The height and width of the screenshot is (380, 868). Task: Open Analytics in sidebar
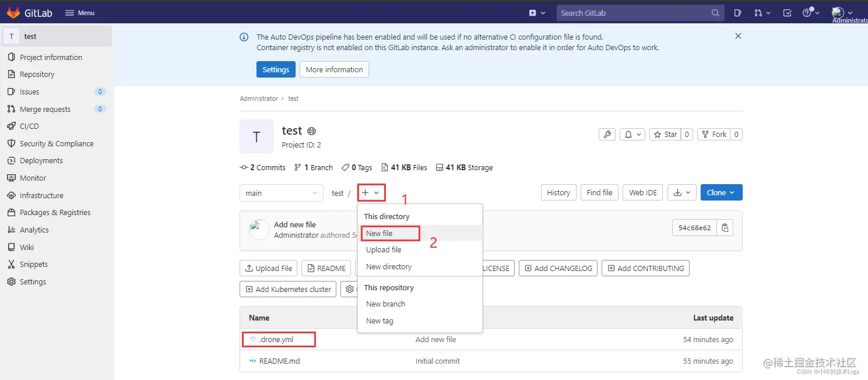click(x=34, y=230)
